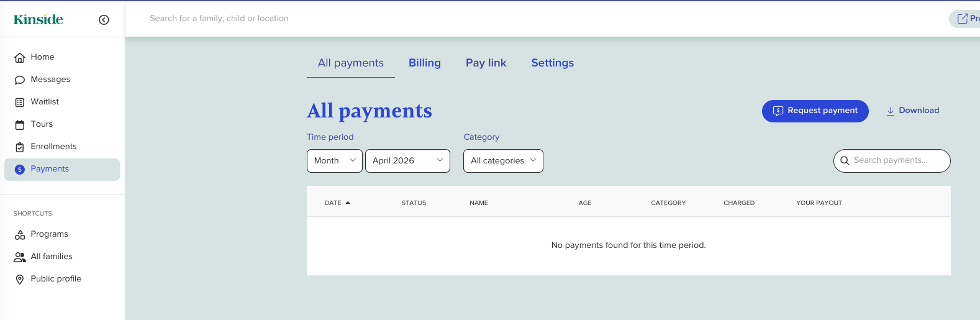The image size is (980, 320).
Task: Click the NAME column header
Action: [479, 203]
